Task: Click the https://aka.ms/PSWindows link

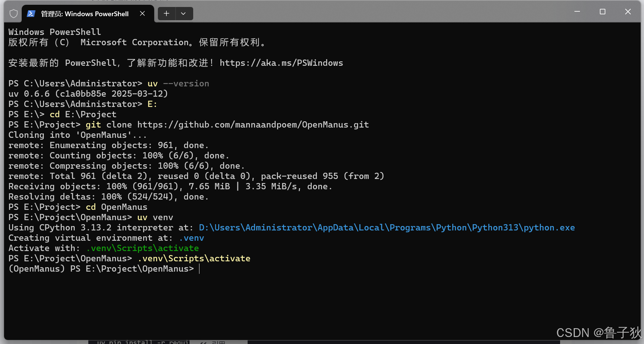Action: (281, 63)
